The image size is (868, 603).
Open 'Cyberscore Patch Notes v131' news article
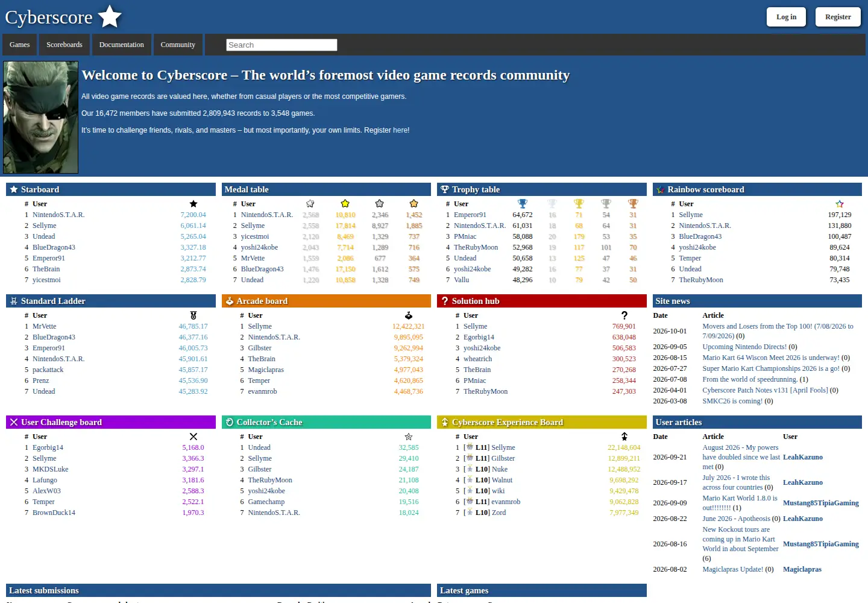(766, 390)
